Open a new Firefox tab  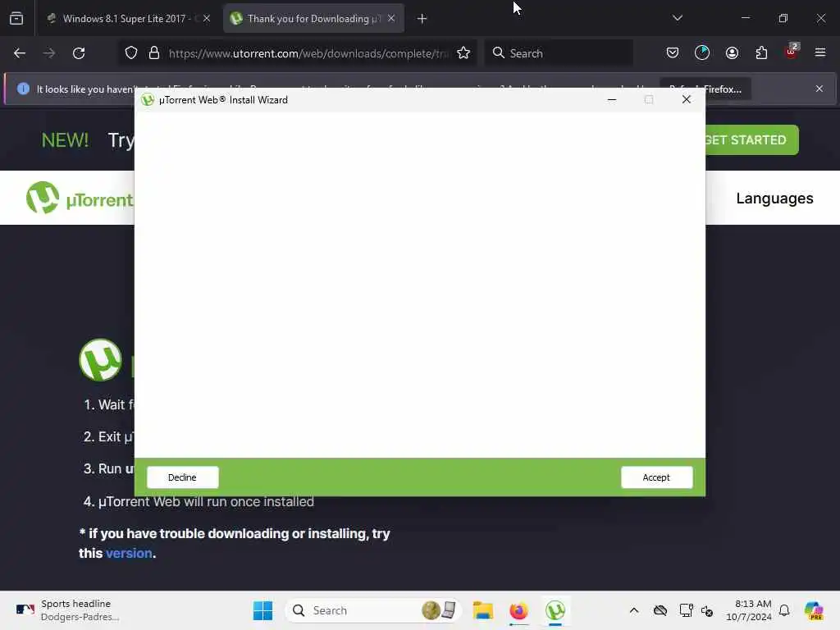click(422, 19)
